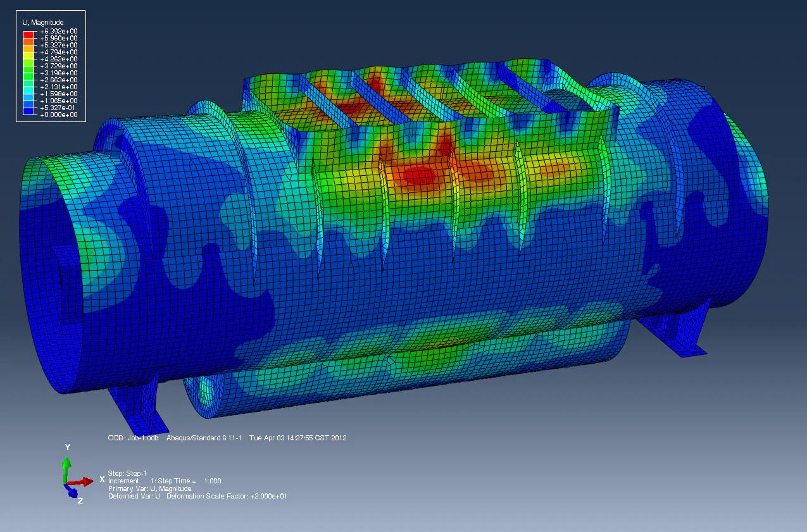Click the Z label of the triad
This screenshot has height=532, width=807.
80,500
